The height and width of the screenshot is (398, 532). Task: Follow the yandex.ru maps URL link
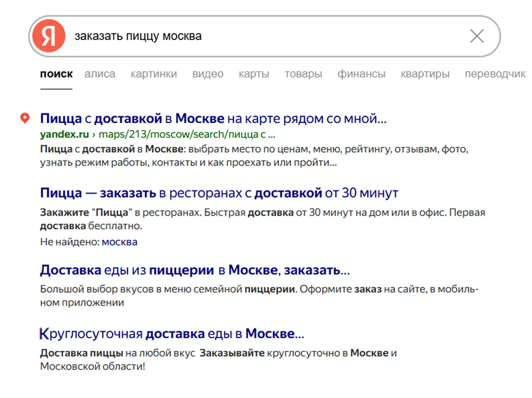point(158,135)
